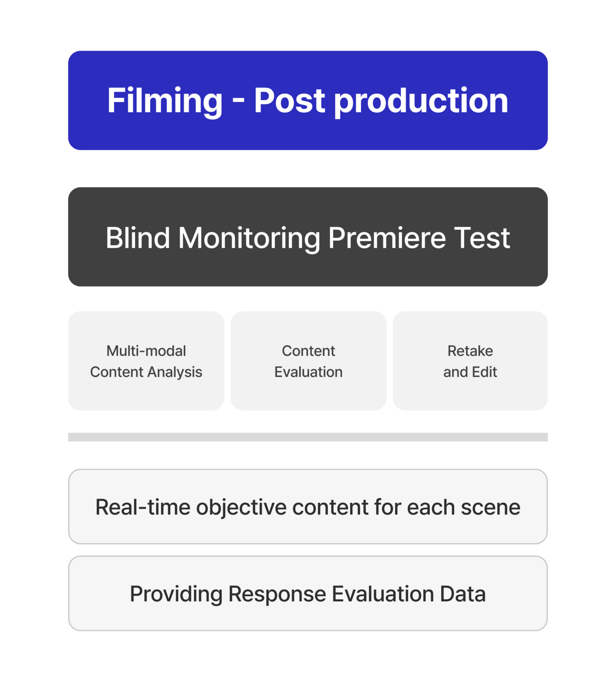Click the word Premiere in the dark banner
Image resolution: width=616 pixels, height=682 pixels.
[387, 237]
